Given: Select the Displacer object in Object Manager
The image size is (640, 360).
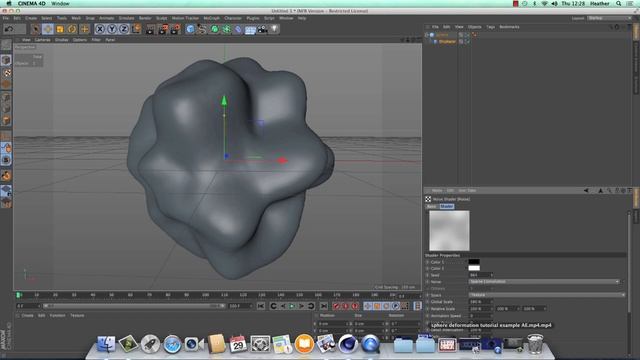Looking at the screenshot, I should coord(447,42).
